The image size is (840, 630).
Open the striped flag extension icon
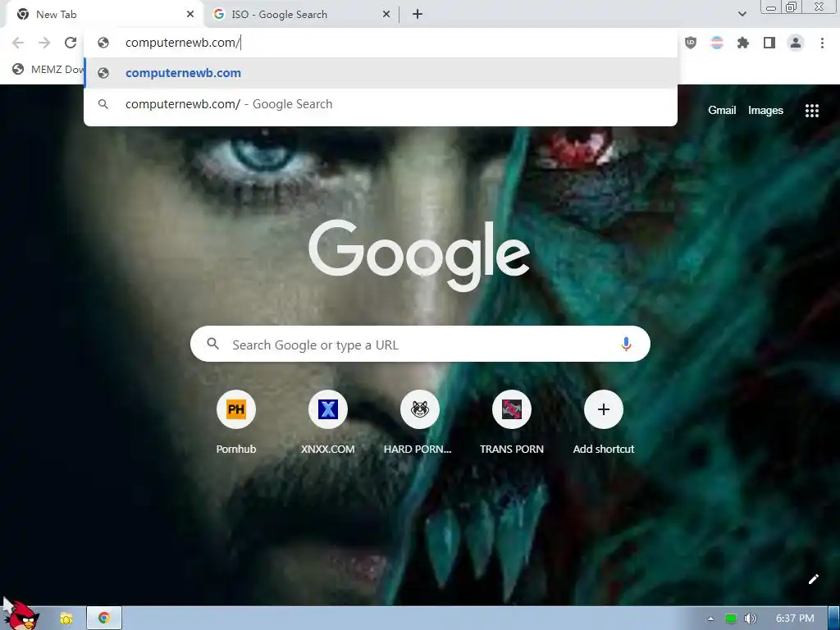point(717,43)
